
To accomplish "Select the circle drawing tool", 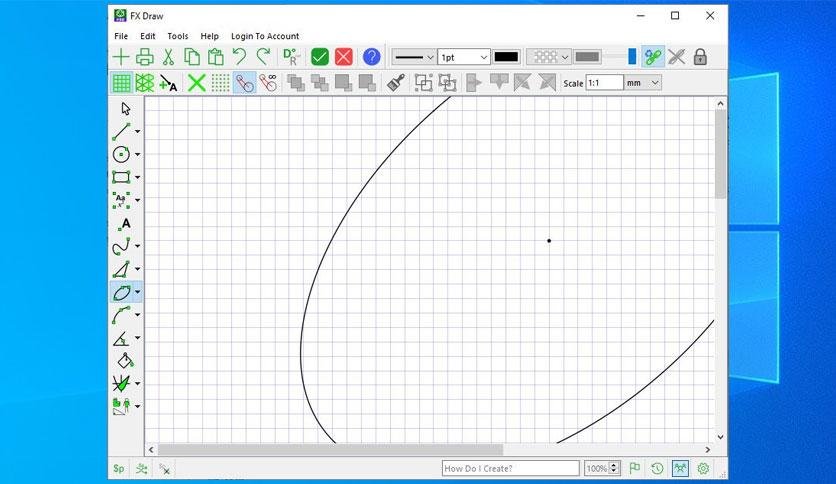I will click(x=122, y=155).
